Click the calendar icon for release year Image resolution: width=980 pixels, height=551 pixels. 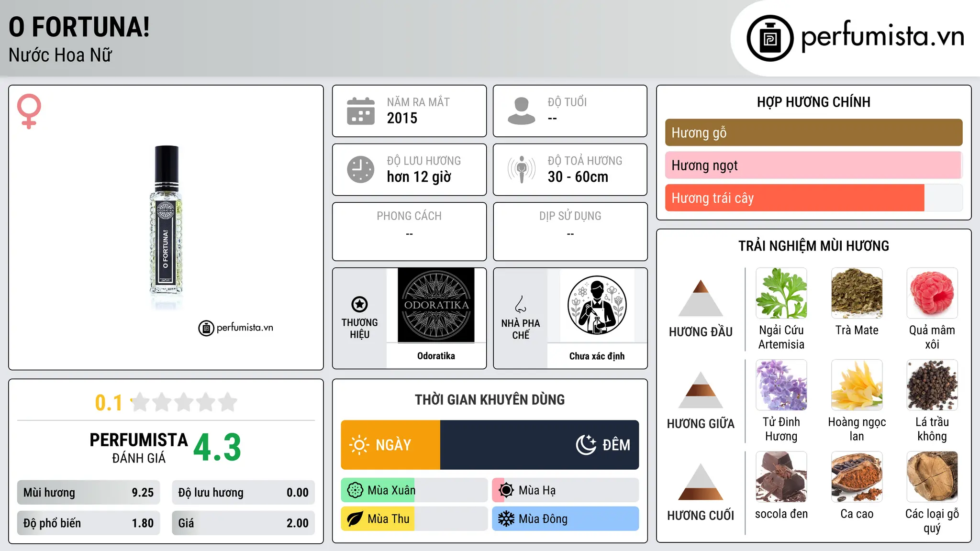tap(361, 111)
